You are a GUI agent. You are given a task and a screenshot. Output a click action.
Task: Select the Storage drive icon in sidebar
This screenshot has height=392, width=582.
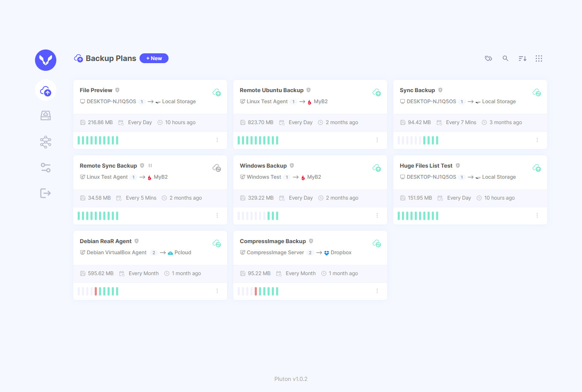46,115
